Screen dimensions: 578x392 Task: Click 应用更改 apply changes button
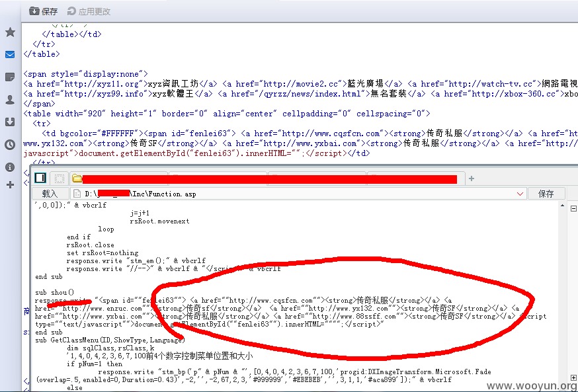tap(89, 11)
